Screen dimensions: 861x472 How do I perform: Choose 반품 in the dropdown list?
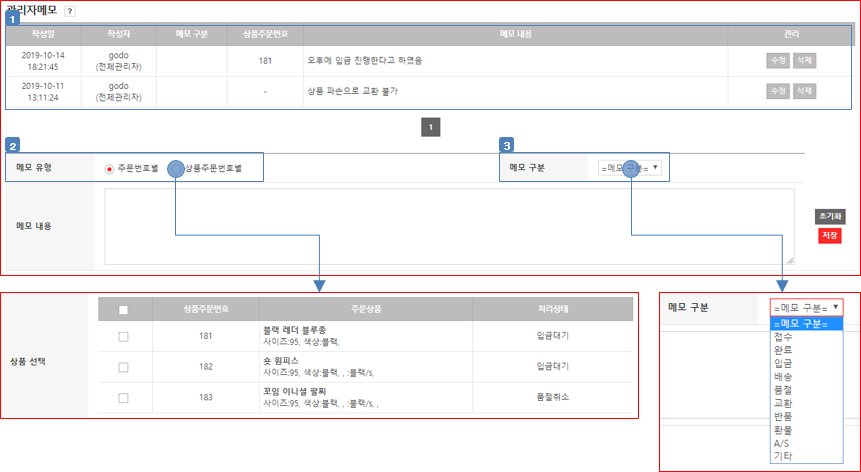[x=806, y=417]
